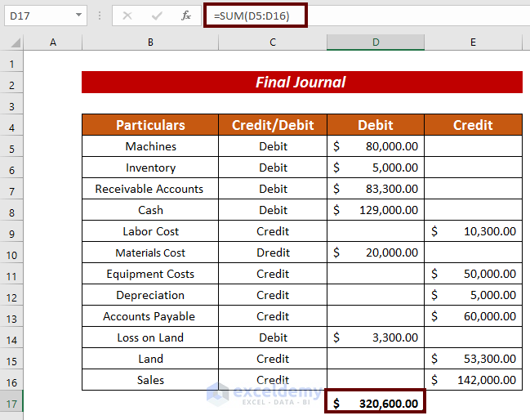The image size is (530, 420).
Task: Click the $142,000.00 credit value
Action: click(473, 380)
